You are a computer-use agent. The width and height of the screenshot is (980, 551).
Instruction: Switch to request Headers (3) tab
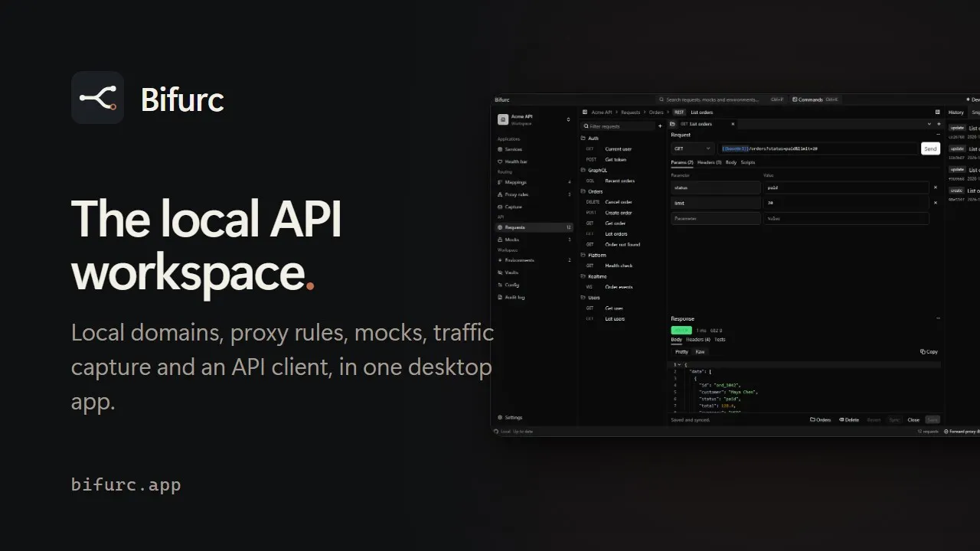point(709,162)
